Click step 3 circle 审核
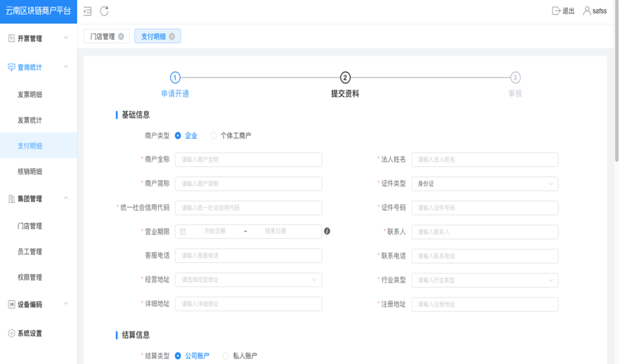The image size is (619, 364). [x=515, y=77]
